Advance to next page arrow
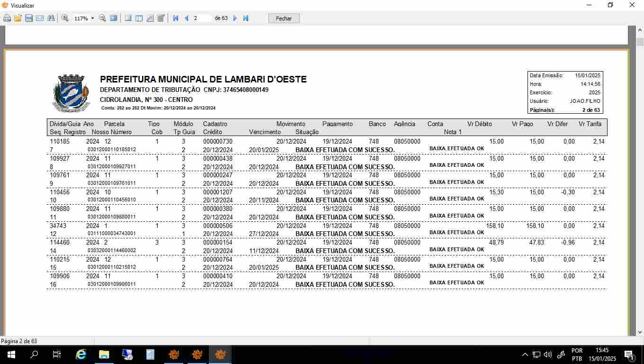Viewport: 644px width, 364px height. point(235,18)
